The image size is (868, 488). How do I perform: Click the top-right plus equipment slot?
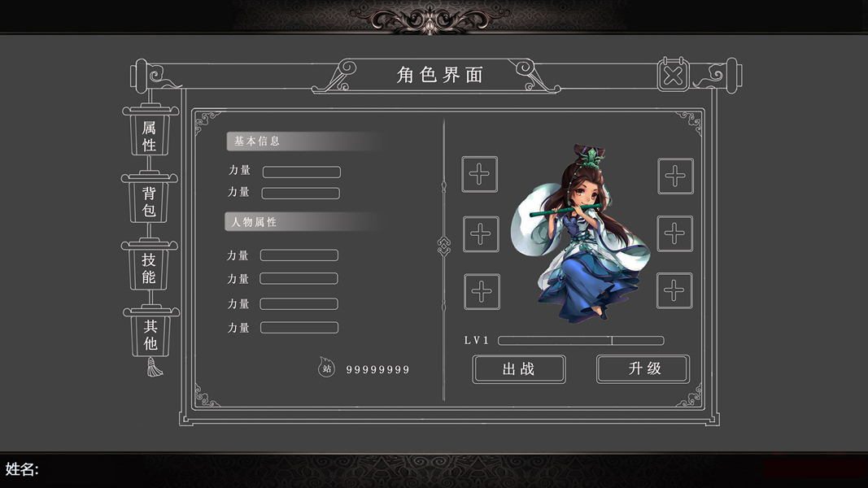tap(675, 176)
